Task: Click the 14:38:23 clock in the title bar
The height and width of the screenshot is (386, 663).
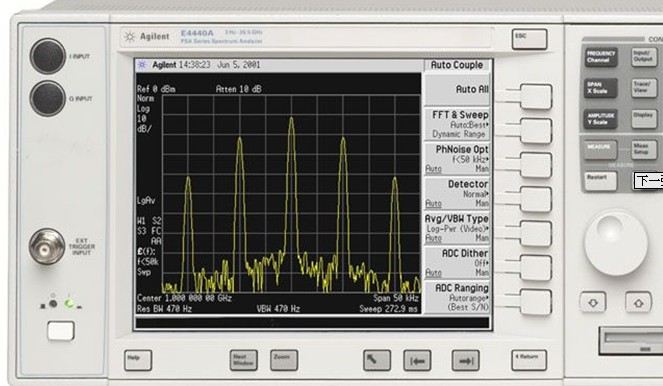Action: 195,65
